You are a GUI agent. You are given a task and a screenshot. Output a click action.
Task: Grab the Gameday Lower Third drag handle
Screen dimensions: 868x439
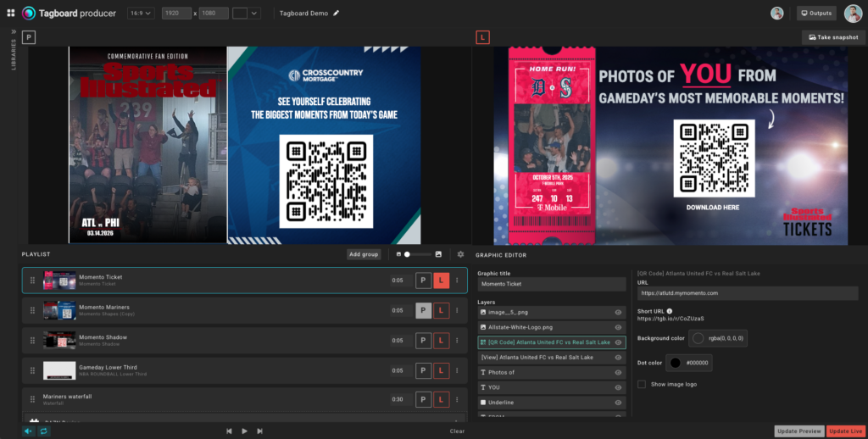pos(33,370)
